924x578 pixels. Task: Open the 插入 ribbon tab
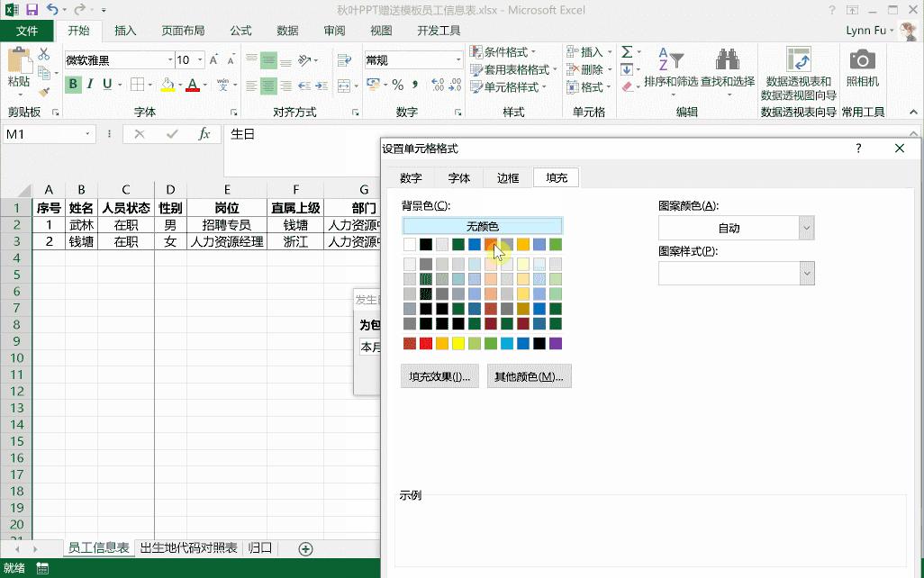click(123, 30)
